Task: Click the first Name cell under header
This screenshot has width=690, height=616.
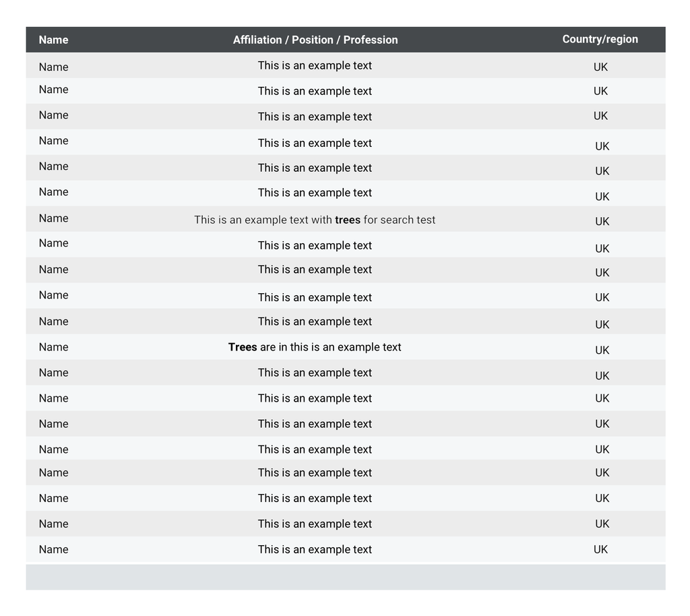Action: 53,67
